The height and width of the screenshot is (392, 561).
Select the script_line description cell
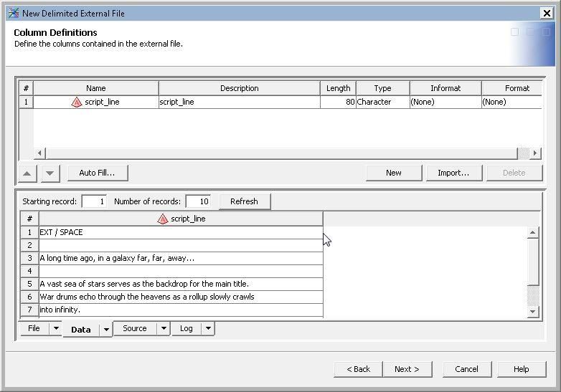240,102
